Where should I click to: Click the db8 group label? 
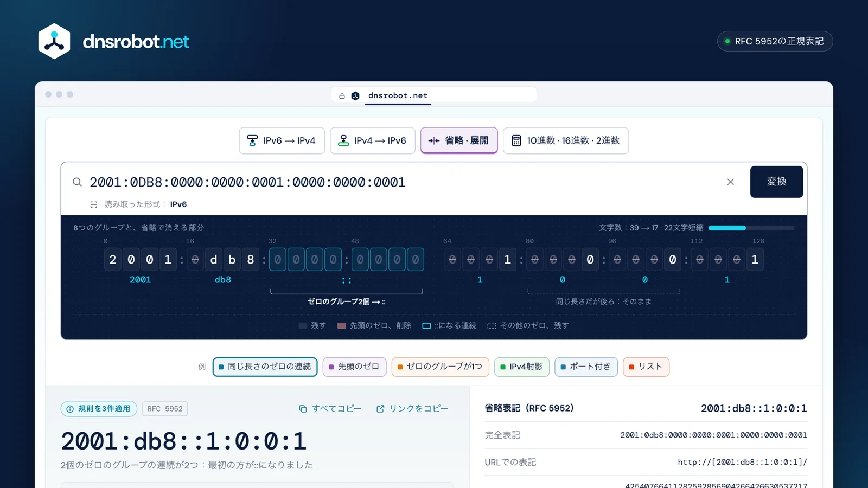[x=223, y=280]
